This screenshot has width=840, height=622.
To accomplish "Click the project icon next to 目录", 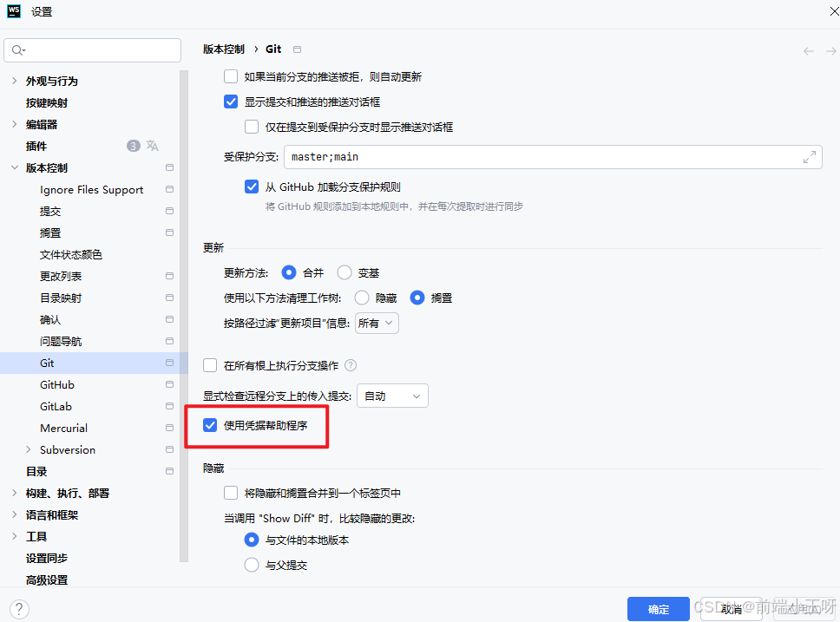I will [x=170, y=471].
